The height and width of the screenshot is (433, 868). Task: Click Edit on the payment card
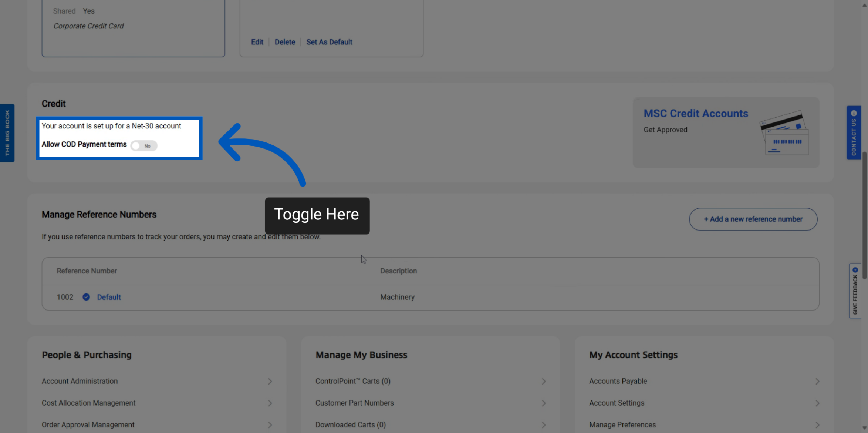point(257,42)
